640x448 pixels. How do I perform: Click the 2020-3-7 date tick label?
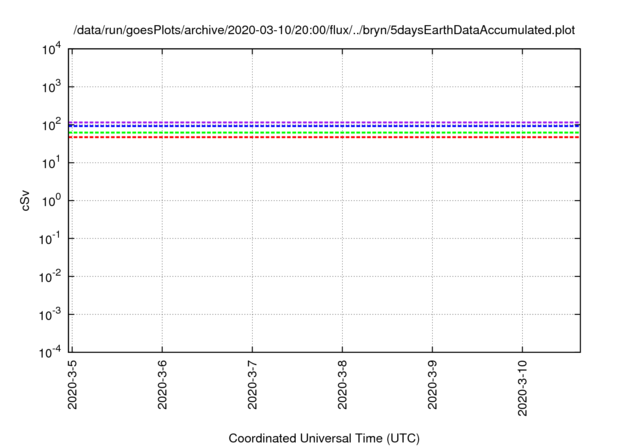[252, 384]
